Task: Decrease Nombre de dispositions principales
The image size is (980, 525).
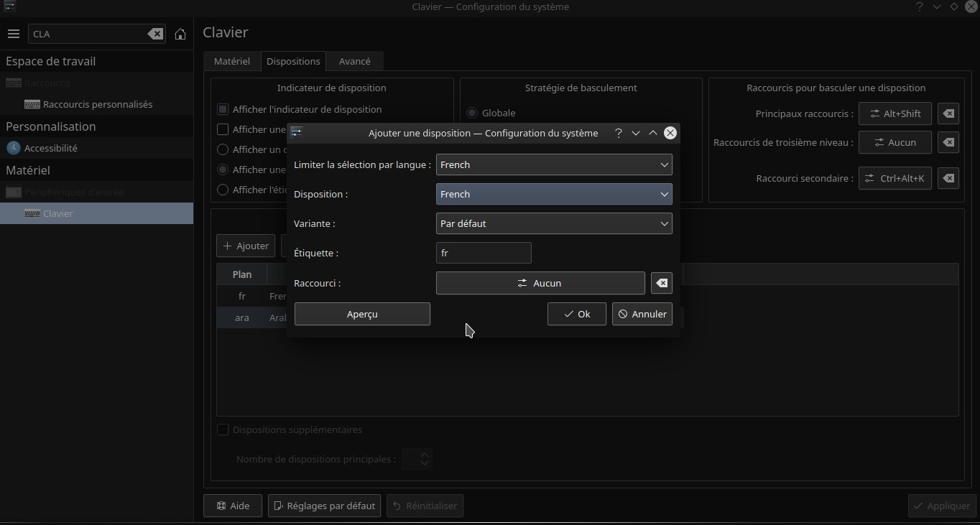Action: 425,463
